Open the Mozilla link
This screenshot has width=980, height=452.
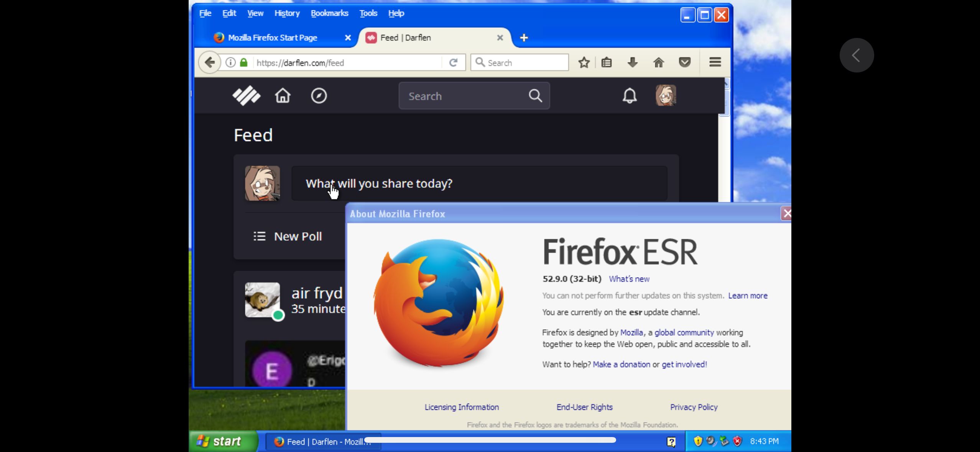(x=631, y=332)
